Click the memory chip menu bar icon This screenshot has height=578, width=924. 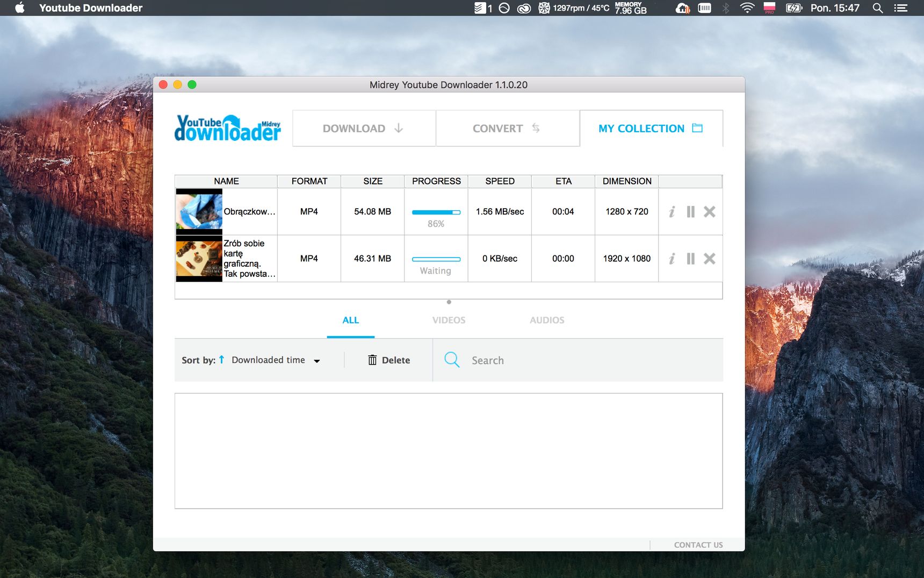pos(704,8)
